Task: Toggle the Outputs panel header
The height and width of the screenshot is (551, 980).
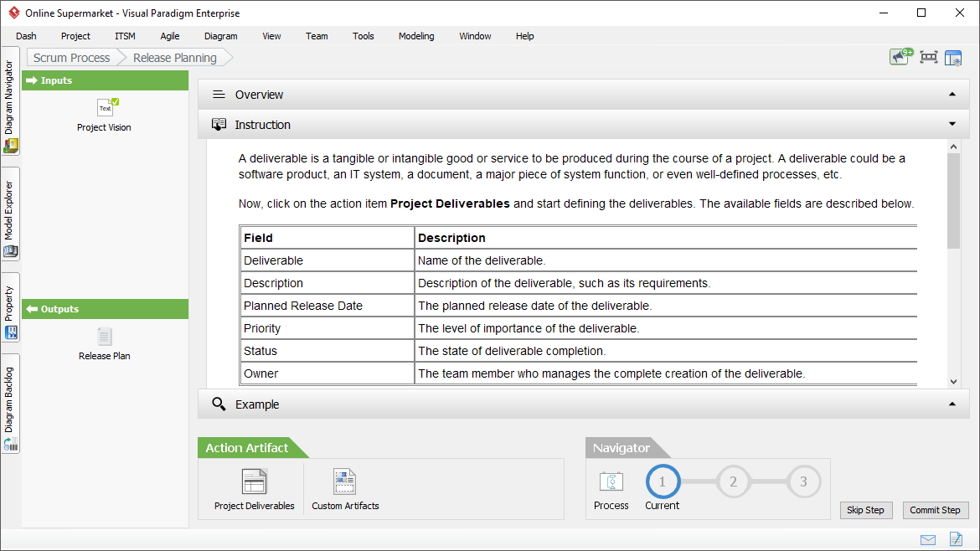Action: click(x=105, y=309)
